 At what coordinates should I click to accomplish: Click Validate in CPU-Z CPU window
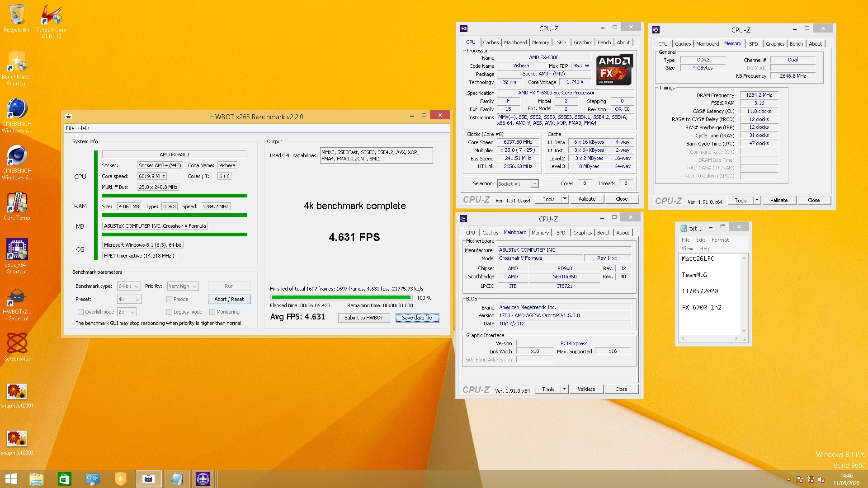pyautogui.click(x=586, y=199)
